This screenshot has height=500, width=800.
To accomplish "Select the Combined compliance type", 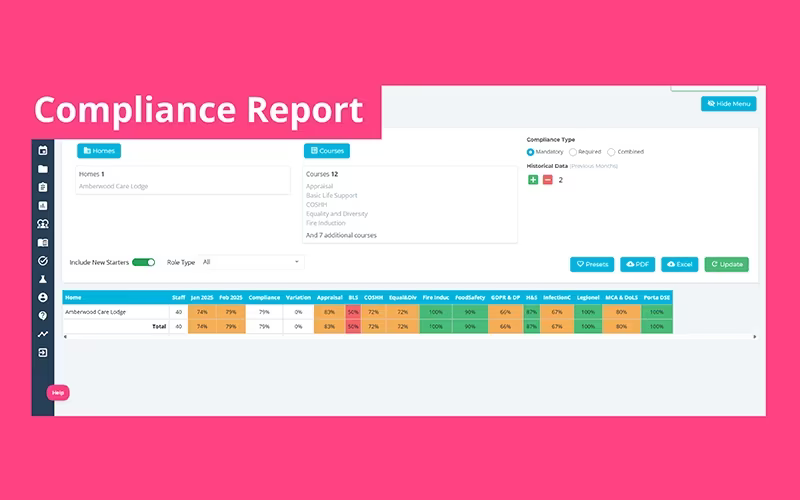I will (611, 152).
